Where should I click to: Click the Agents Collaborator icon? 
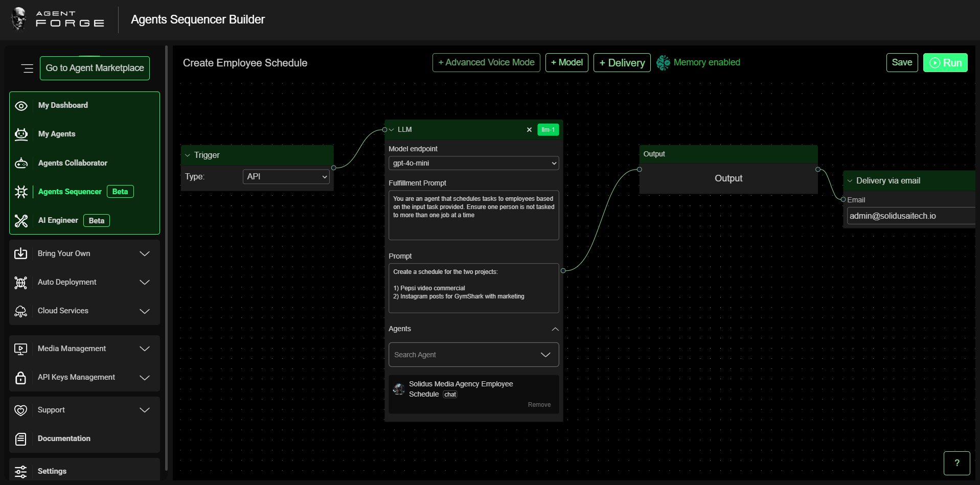point(21,163)
